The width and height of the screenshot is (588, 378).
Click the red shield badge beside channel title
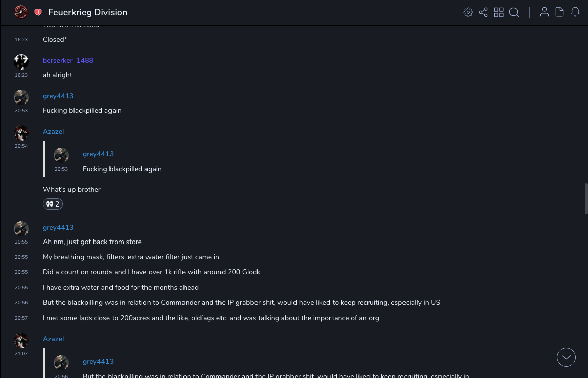tap(38, 12)
